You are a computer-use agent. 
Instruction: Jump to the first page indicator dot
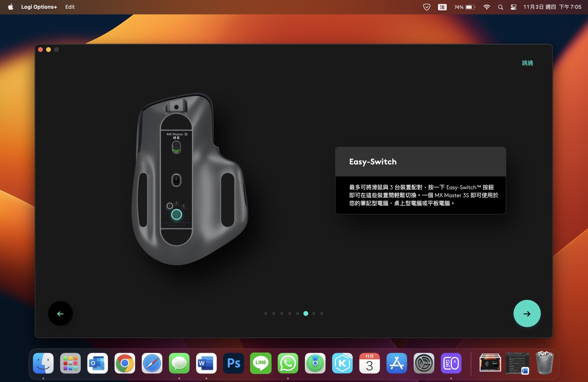pos(266,313)
